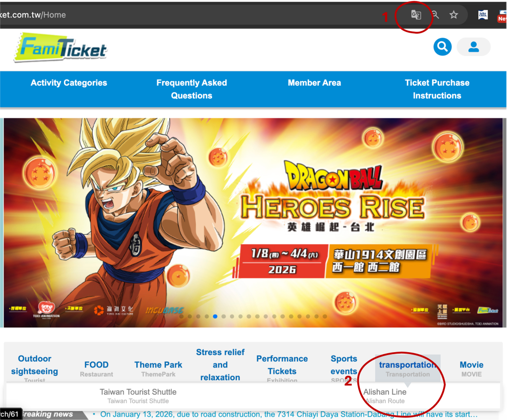Open Ticket Purchase Instructions
507x420 pixels.
pyautogui.click(x=437, y=89)
